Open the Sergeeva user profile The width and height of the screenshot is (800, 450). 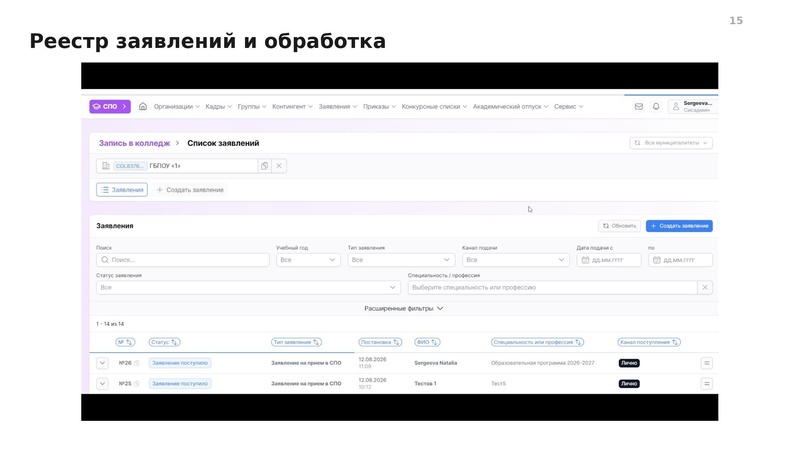[693, 107]
